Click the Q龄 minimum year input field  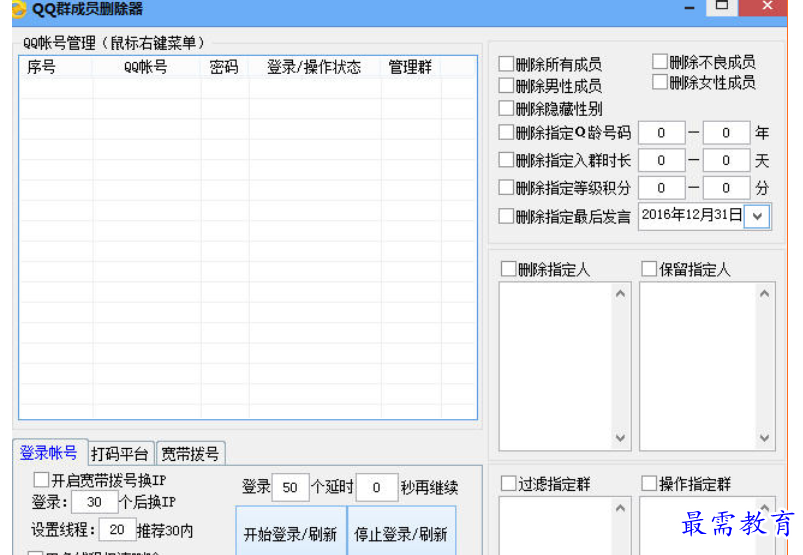tap(661, 133)
